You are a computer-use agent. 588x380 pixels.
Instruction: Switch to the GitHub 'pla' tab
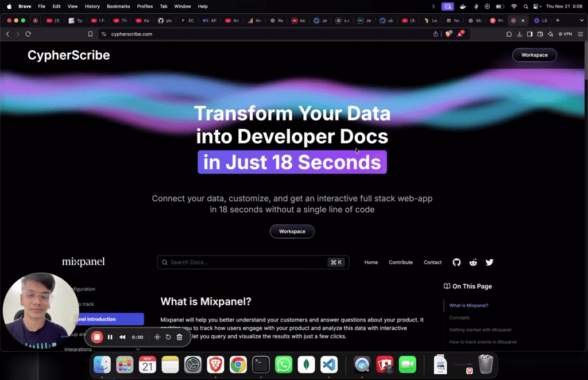tap(165, 21)
